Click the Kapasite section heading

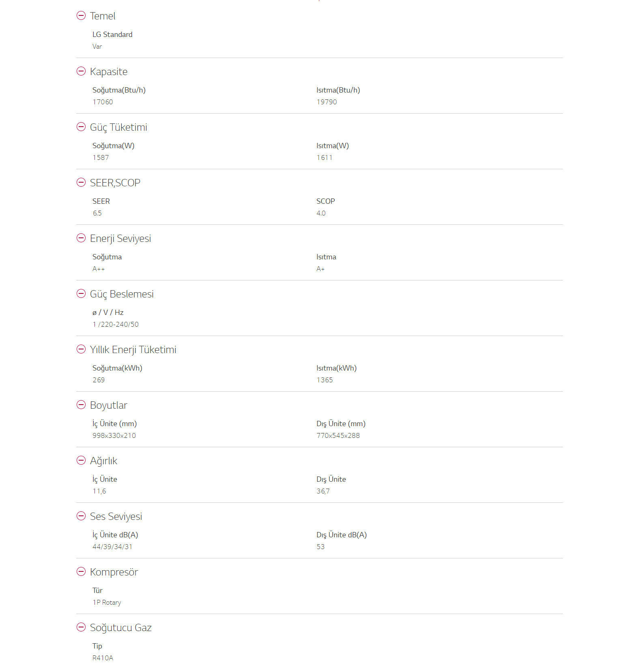coord(109,72)
